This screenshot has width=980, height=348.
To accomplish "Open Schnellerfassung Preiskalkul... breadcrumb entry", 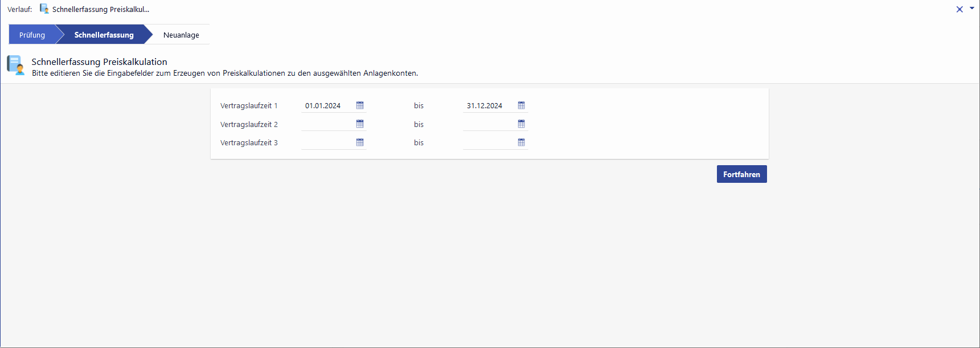I will tap(100, 10).
